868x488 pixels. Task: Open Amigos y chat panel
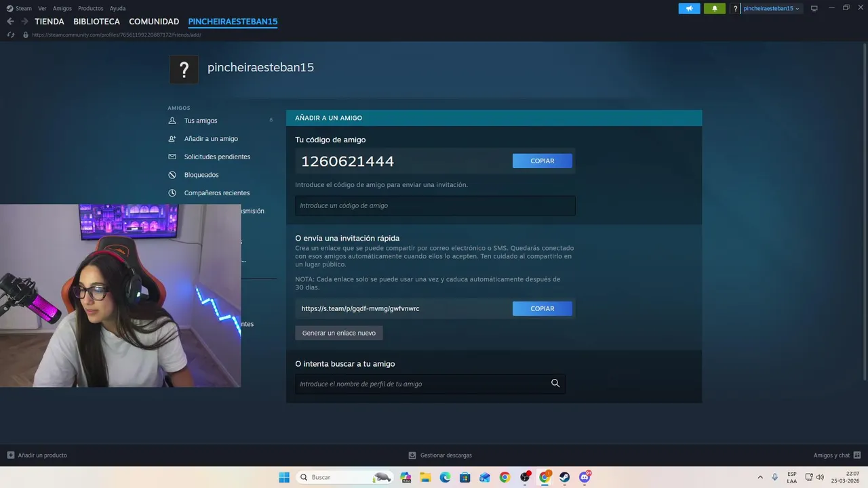click(x=837, y=455)
